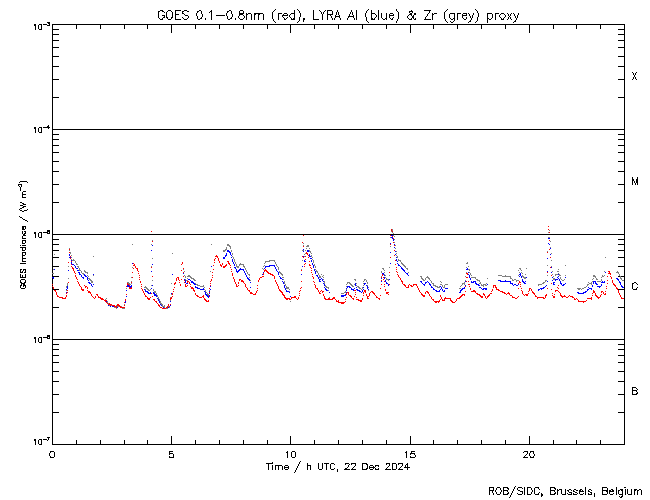
Task: Click the x-axis tick label 10
Action: pyautogui.click(x=290, y=454)
